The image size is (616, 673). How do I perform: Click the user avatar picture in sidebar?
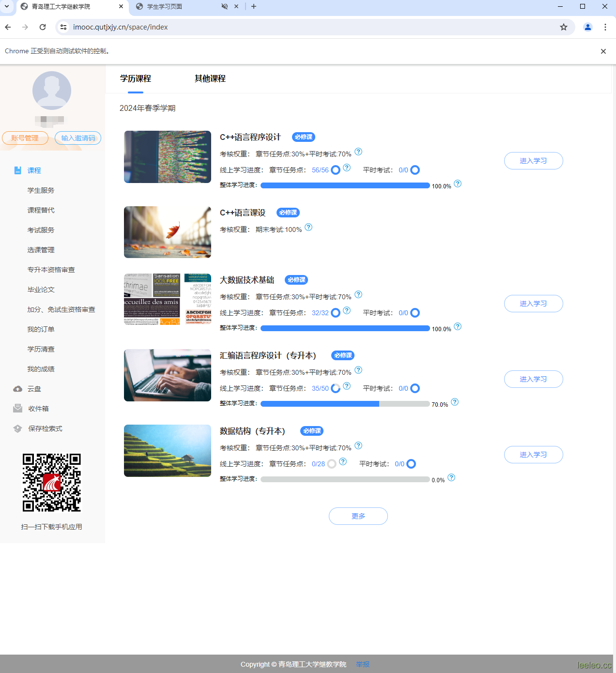pyautogui.click(x=52, y=91)
